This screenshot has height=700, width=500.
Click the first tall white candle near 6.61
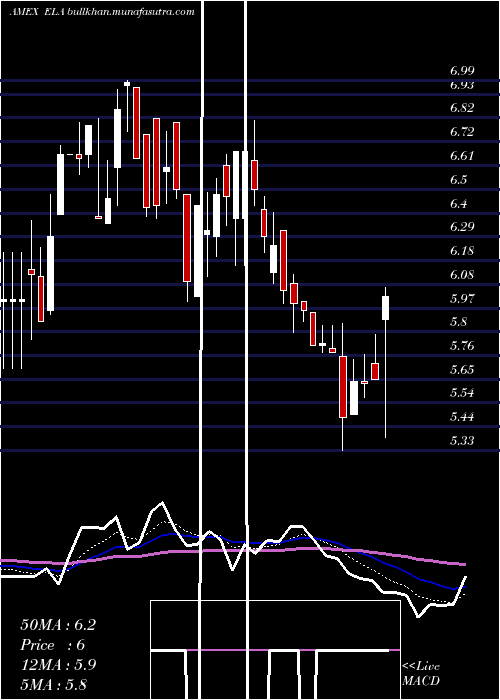[60, 184]
